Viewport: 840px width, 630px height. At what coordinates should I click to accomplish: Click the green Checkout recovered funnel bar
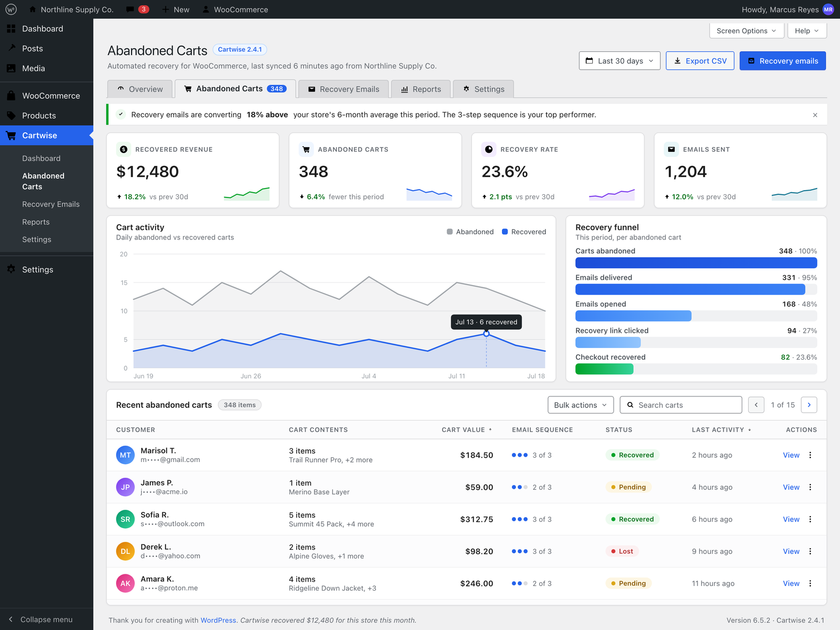[x=604, y=369]
